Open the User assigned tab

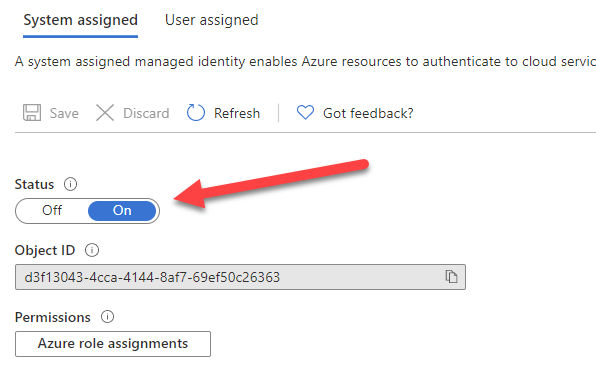211,20
